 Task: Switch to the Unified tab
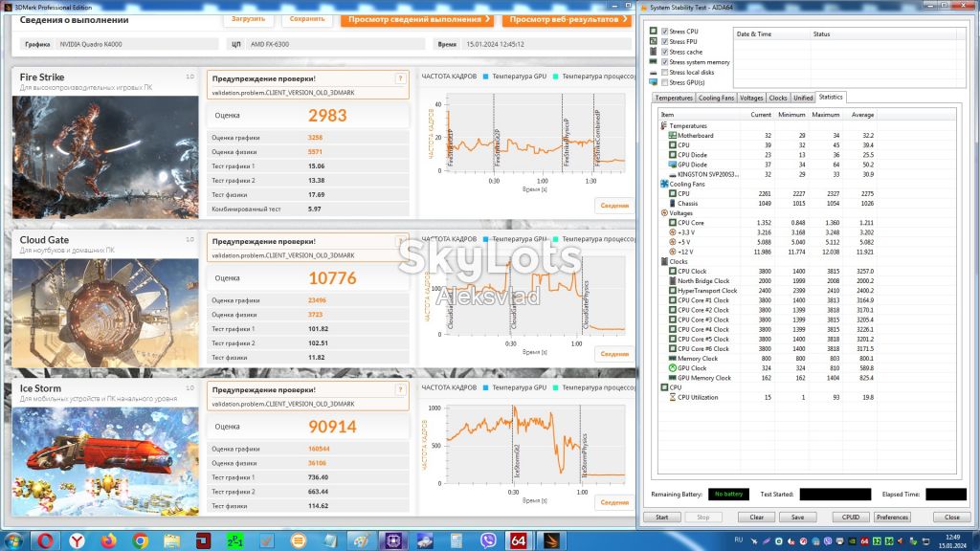coord(803,99)
